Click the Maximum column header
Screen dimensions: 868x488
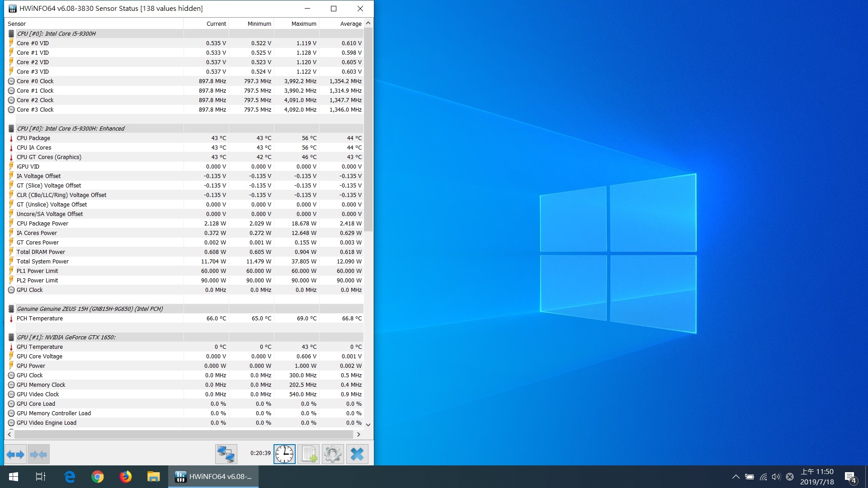(297, 23)
